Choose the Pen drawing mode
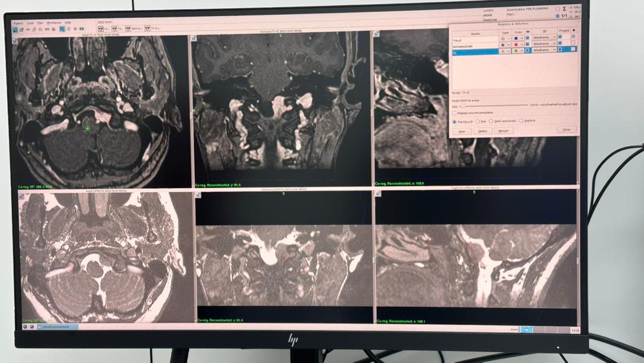This screenshot has width=644, height=363. tap(477, 121)
